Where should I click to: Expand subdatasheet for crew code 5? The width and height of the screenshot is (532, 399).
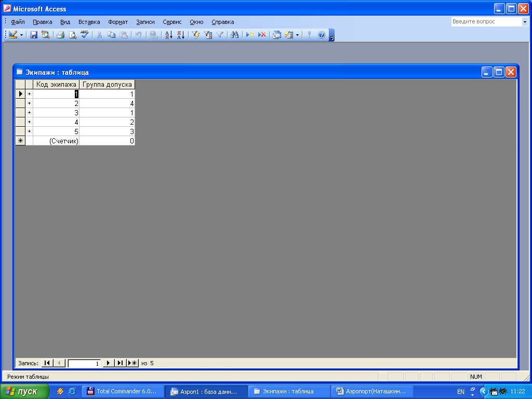(29, 131)
